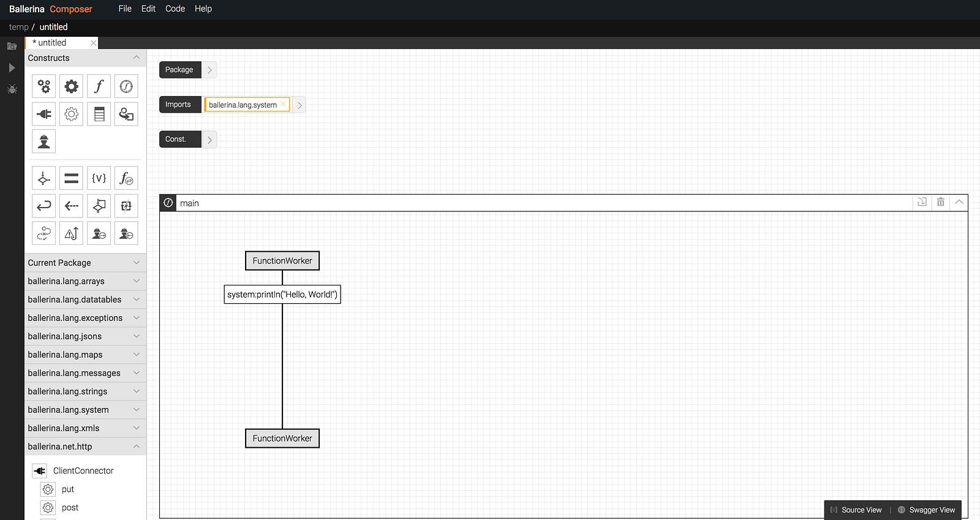Expand ballerina.lang.arrays package
This screenshot has width=980, height=520.
[x=137, y=281]
